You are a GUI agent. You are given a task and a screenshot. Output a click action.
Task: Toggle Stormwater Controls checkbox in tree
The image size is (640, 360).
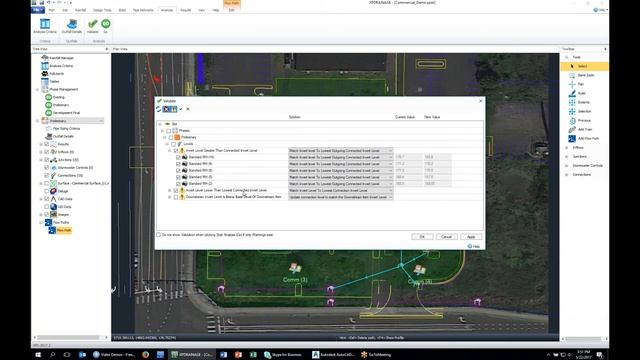(x=47, y=167)
